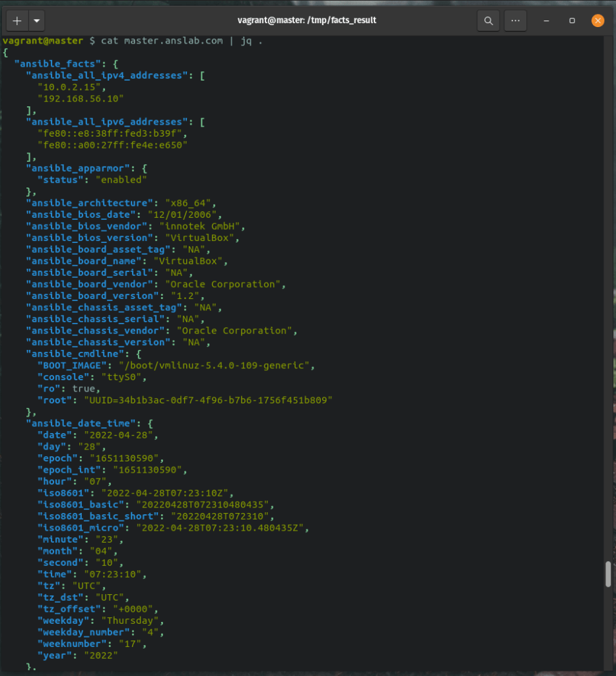This screenshot has height=676, width=616.
Task: Minimize the terminal window
Action: tap(546, 20)
